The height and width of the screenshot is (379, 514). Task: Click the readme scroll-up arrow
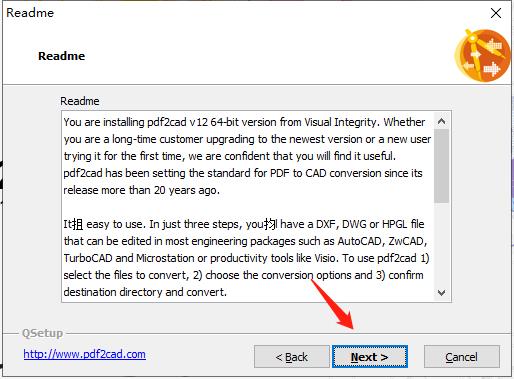[441, 121]
